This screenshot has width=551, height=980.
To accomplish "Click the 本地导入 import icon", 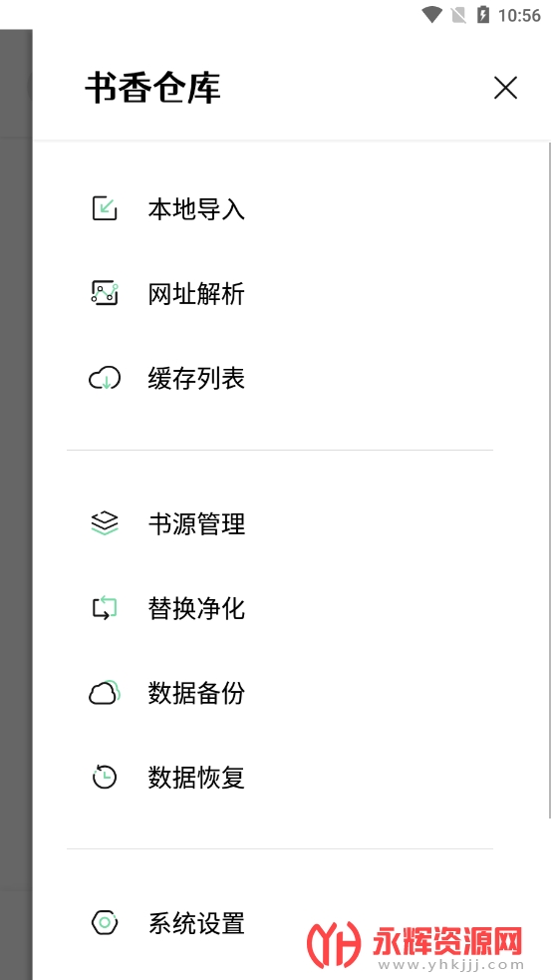I will tap(105, 208).
